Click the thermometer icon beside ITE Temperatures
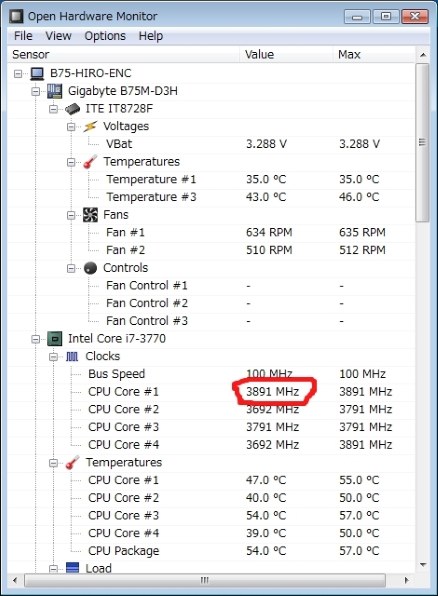The width and height of the screenshot is (438, 596). 90,162
